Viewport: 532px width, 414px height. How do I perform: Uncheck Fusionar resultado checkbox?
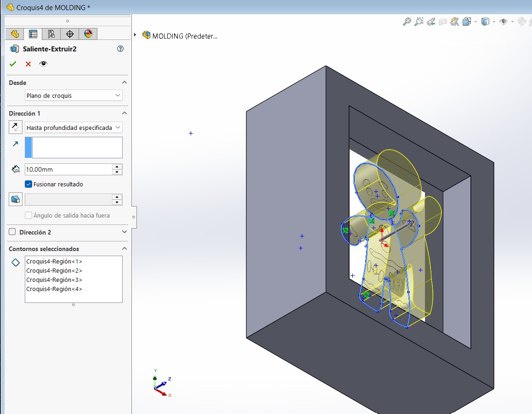28,184
